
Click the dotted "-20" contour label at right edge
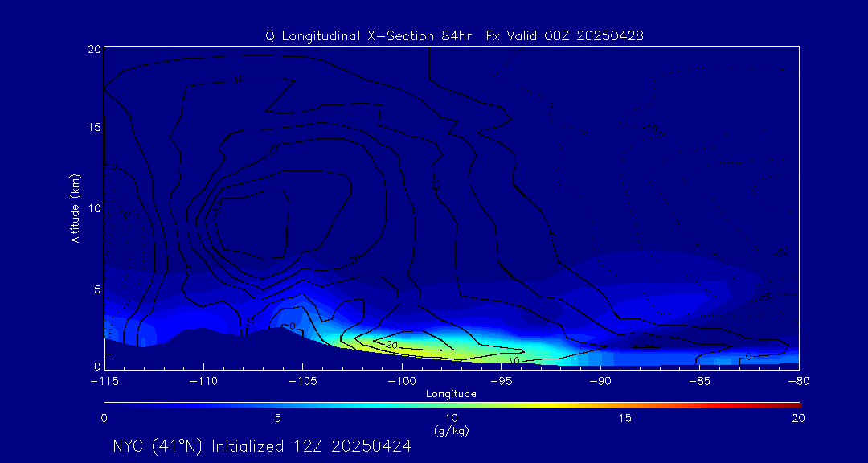pos(782,252)
